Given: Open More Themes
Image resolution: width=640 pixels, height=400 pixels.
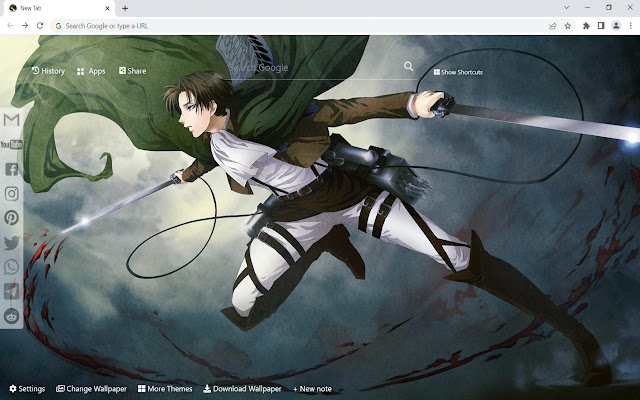Looking at the screenshot, I should pos(165,389).
